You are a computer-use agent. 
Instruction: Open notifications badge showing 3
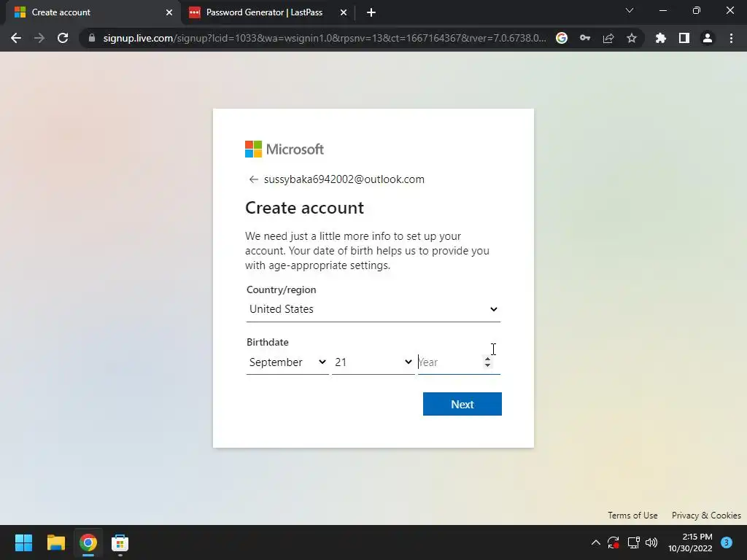(x=727, y=542)
